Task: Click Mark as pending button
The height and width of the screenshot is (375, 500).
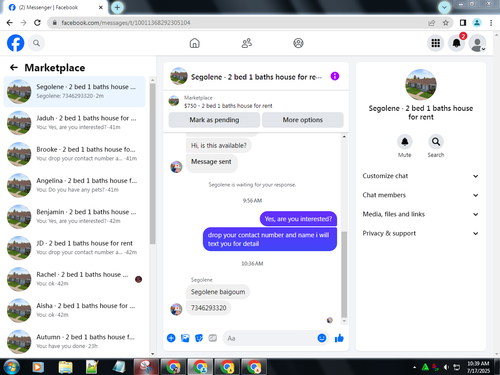Action: coord(214,120)
